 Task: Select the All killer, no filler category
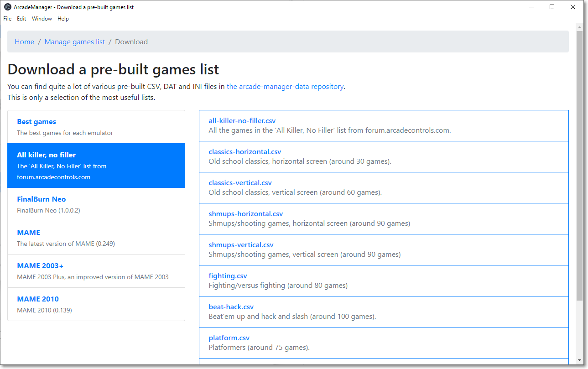[x=96, y=166]
